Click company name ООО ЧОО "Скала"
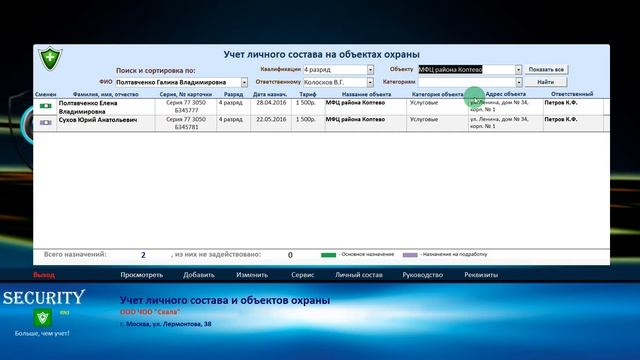The height and width of the screenshot is (360, 640). [150, 312]
